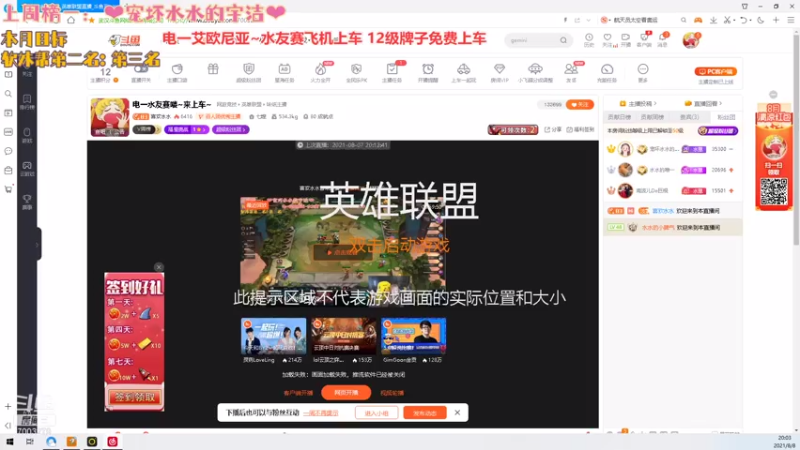Click the purple 超级粉丝团 badge button

point(231,130)
